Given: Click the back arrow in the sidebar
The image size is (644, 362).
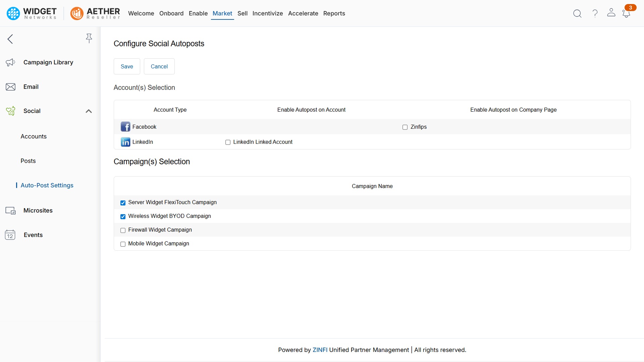Looking at the screenshot, I should 10,39.
